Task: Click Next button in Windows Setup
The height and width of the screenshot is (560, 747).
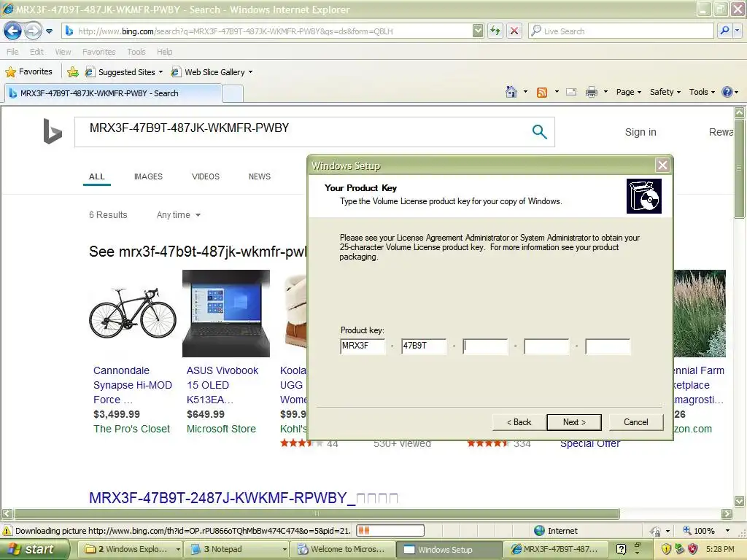Action: coord(574,422)
